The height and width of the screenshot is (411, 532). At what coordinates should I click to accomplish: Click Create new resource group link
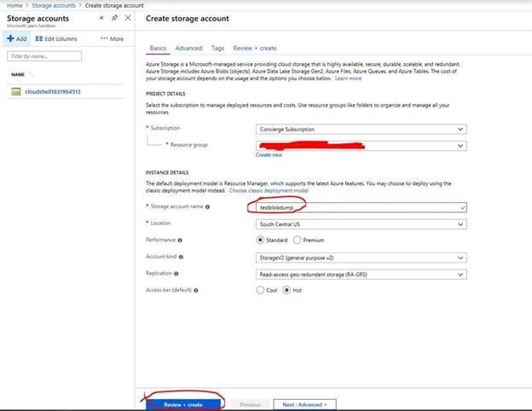point(269,154)
